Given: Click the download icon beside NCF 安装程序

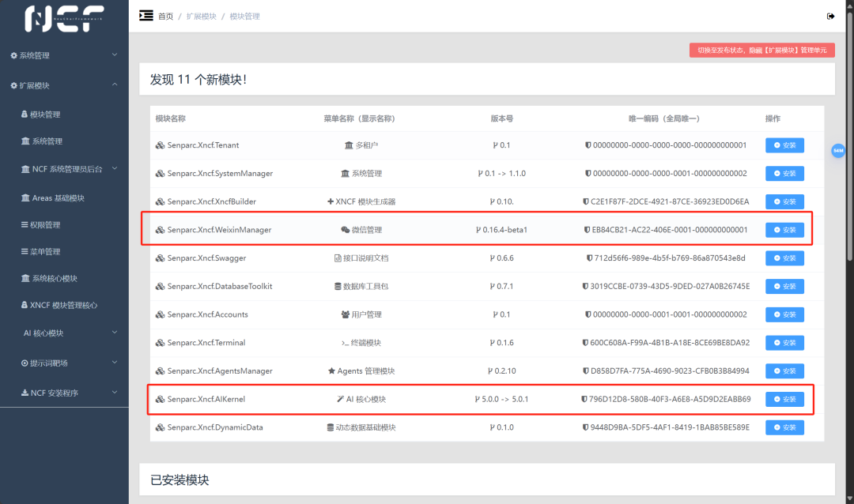Looking at the screenshot, I should point(25,393).
